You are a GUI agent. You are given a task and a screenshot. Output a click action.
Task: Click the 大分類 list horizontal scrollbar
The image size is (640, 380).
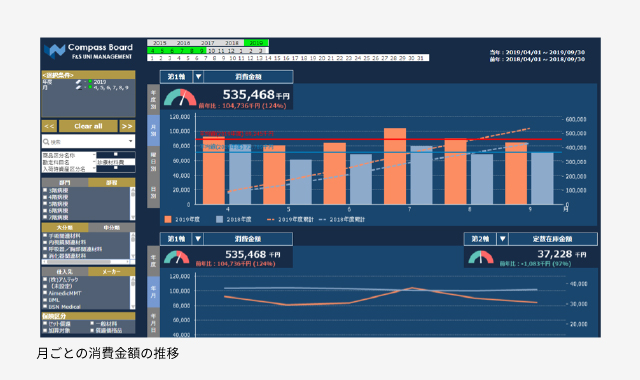coord(86,262)
